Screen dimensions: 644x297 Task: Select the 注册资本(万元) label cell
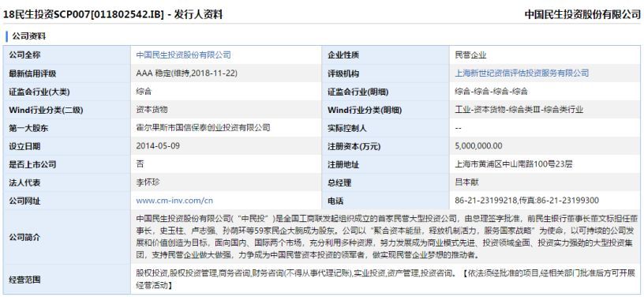386,146
